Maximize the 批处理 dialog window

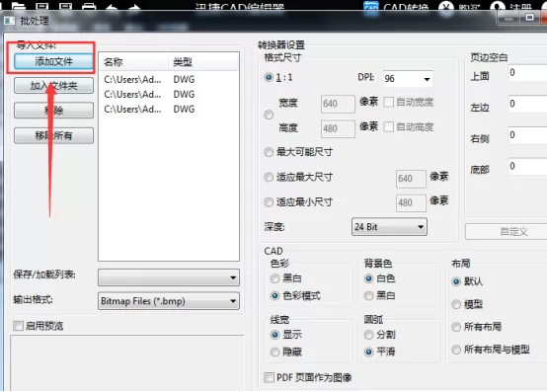(x=529, y=18)
